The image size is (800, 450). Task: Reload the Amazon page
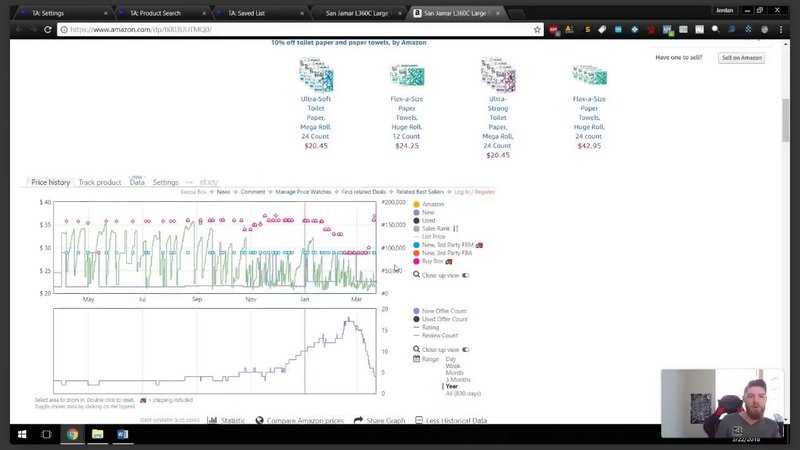(x=48, y=30)
